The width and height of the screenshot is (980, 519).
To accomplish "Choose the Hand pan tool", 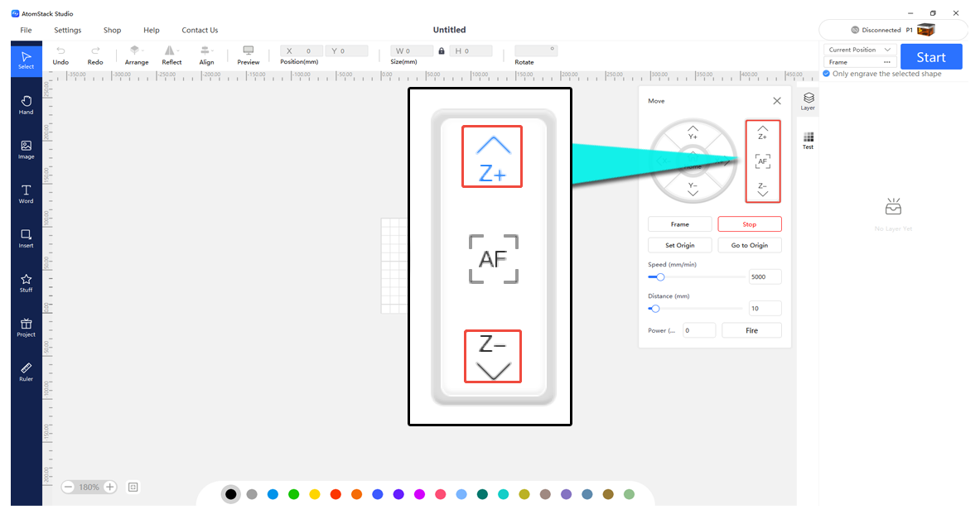I will [x=27, y=104].
